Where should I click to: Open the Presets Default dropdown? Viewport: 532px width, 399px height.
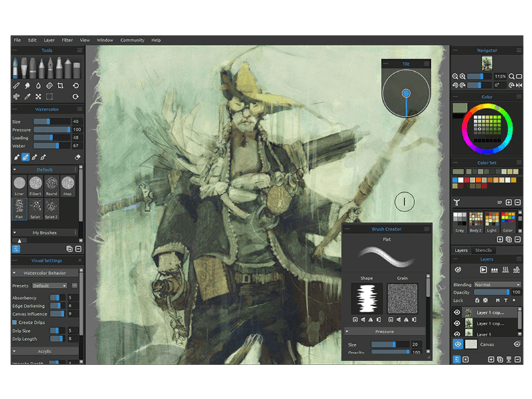click(x=50, y=285)
